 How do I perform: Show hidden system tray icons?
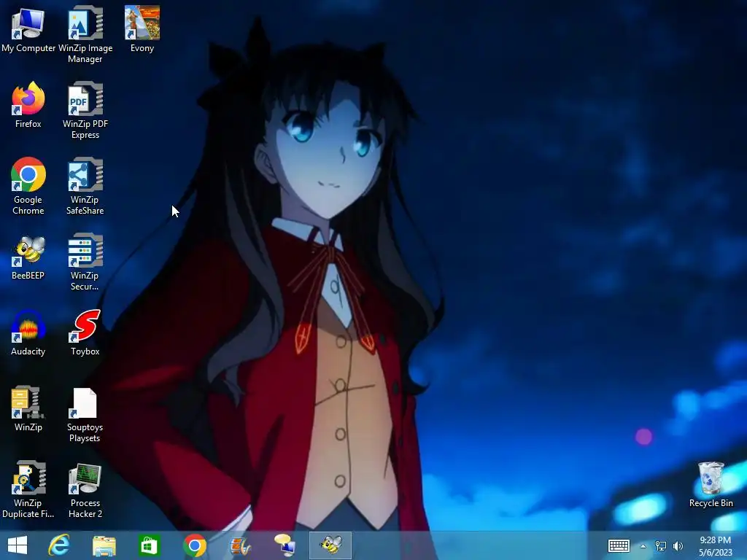[x=643, y=546]
